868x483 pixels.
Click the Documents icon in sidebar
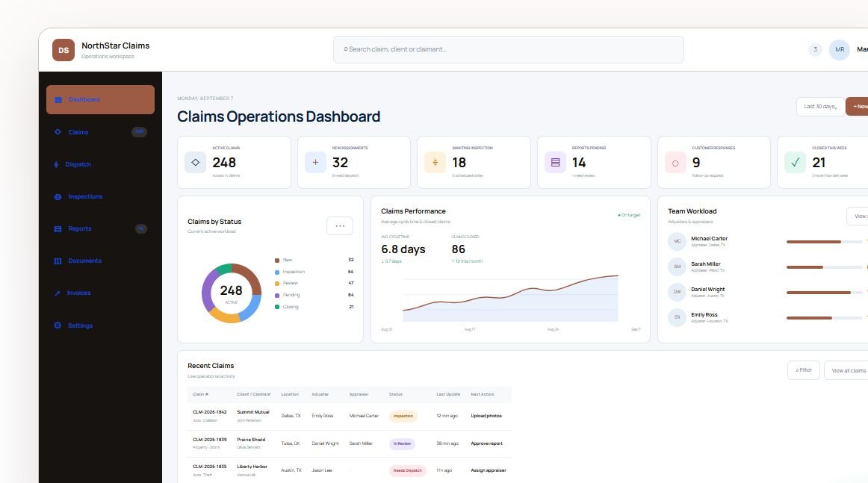pos(58,261)
